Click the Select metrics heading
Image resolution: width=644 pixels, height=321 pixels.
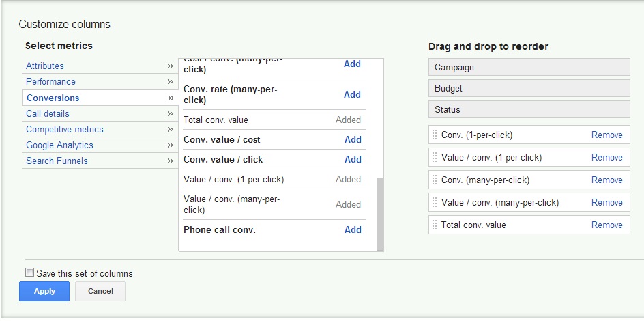[59, 46]
